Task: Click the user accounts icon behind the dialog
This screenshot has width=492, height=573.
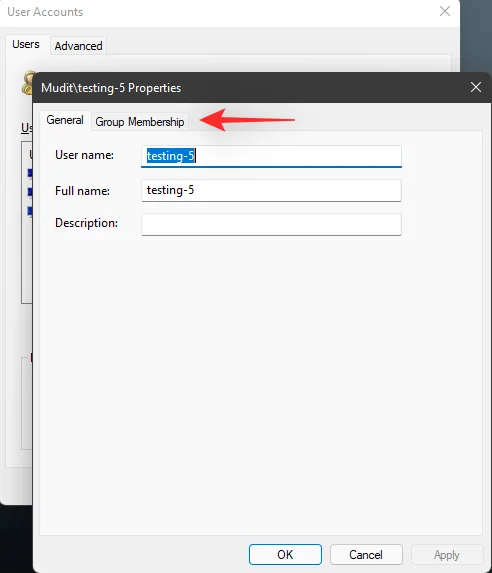Action: point(28,83)
